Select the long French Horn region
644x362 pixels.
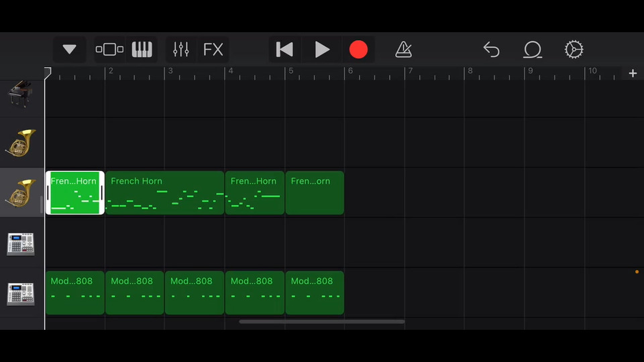pos(165,192)
